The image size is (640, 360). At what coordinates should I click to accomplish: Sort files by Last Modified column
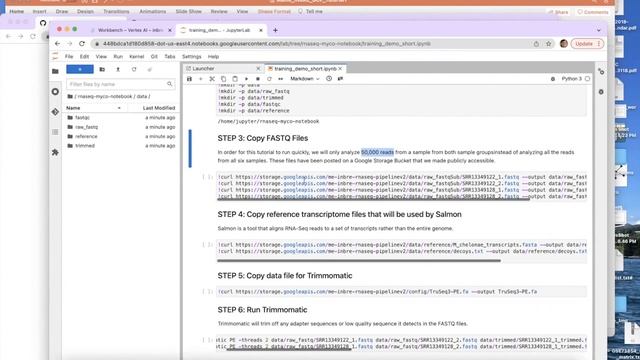coord(159,108)
